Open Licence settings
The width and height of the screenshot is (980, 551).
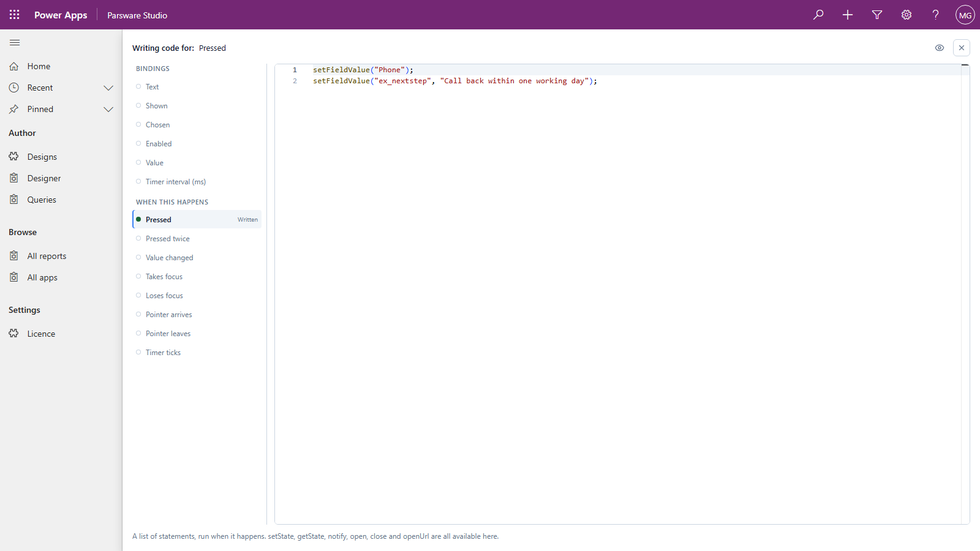coord(61,334)
